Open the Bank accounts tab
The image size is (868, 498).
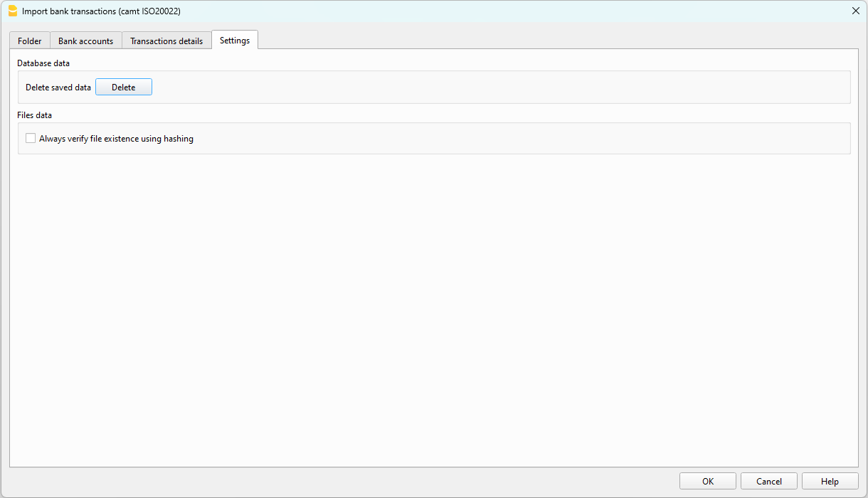click(85, 41)
